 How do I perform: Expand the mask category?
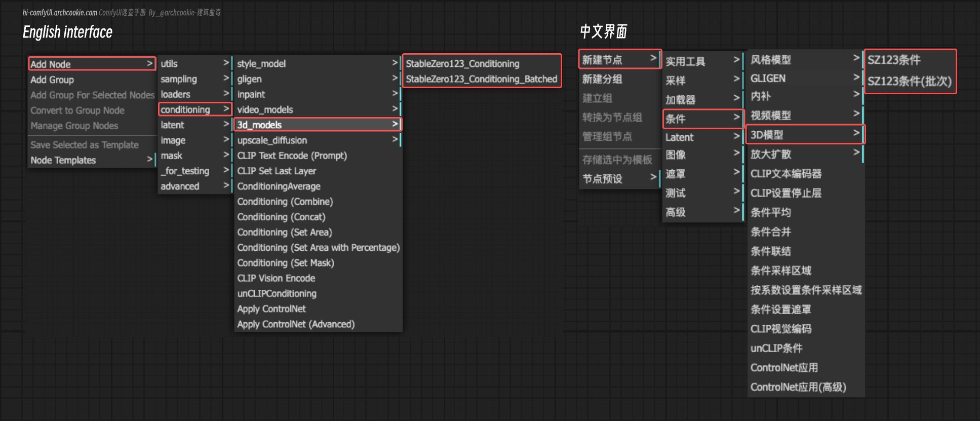coord(195,156)
